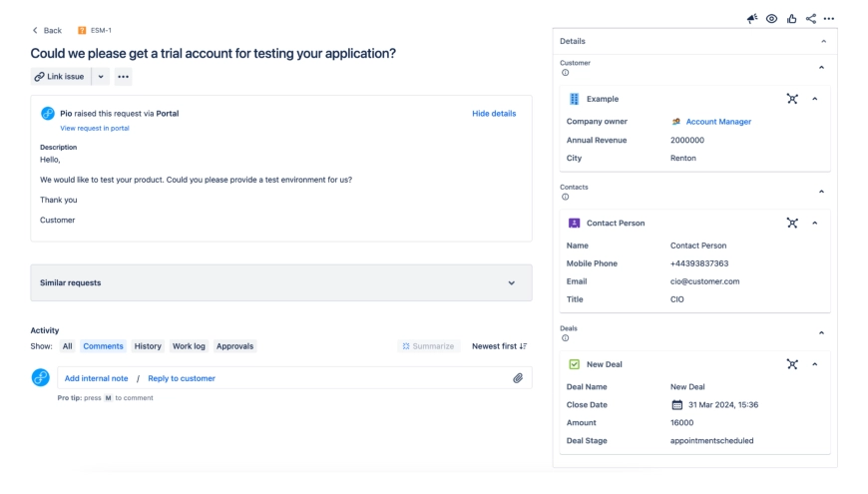Click the Annual Revenue value 2000000

tap(687, 140)
